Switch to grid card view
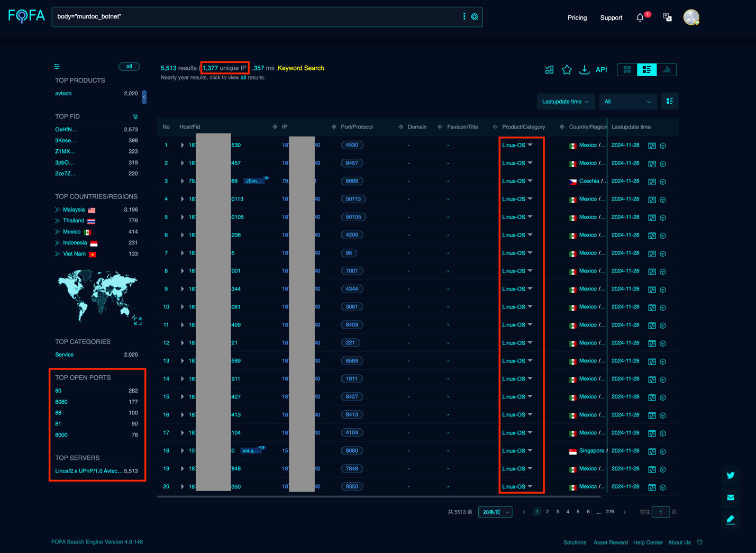This screenshot has height=553, width=756. pos(627,69)
